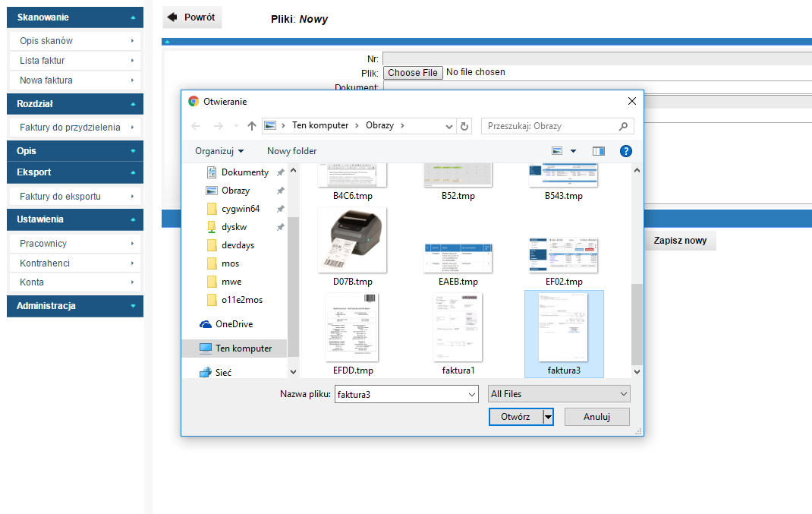Click the back navigation arrow in dialog
Image resolution: width=812 pixels, height=514 pixels.
(197, 126)
